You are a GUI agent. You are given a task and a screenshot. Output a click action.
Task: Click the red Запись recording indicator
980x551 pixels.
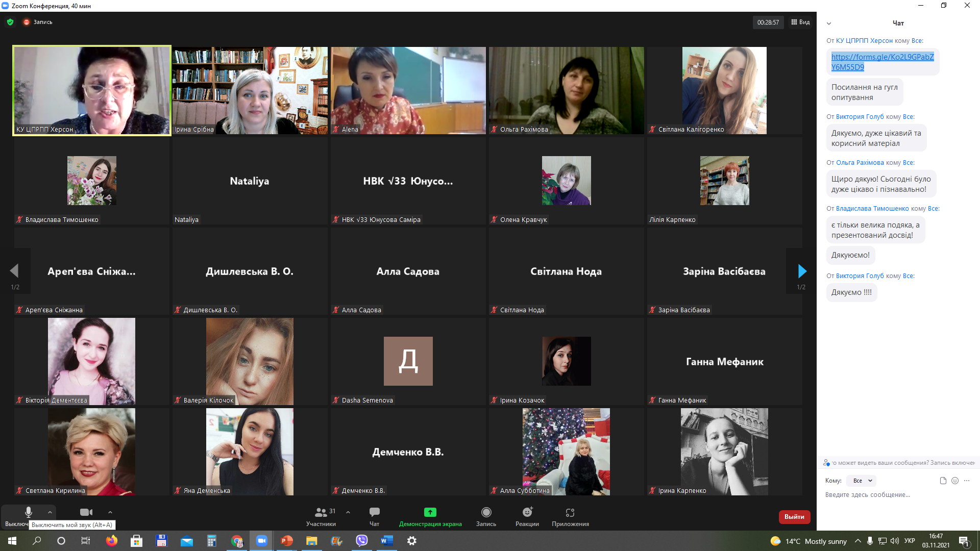[x=38, y=22]
